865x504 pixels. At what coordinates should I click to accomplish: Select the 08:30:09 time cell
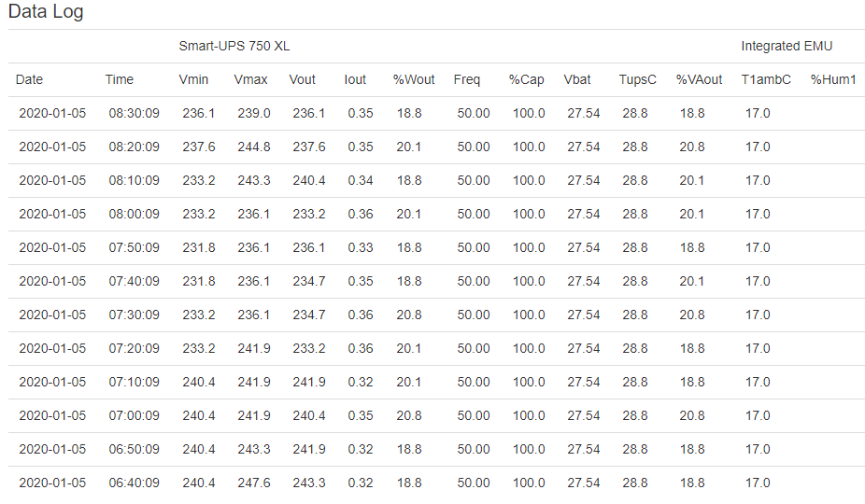134,113
